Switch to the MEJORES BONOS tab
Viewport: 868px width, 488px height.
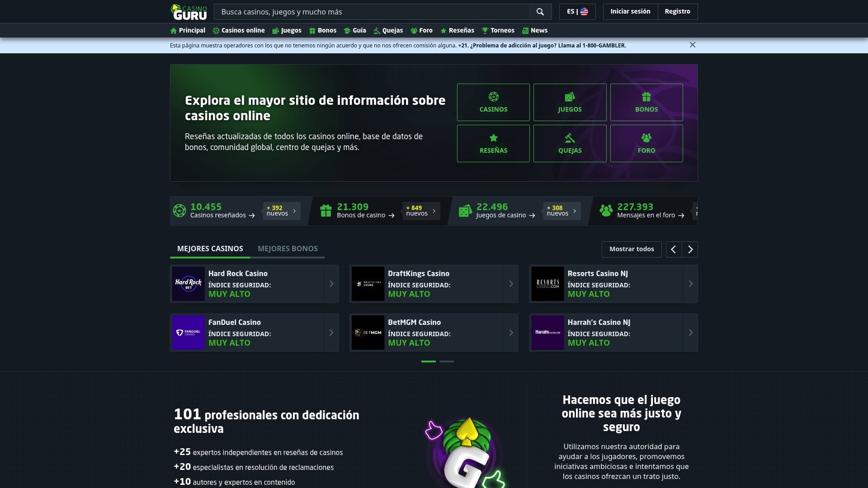point(288,249)
